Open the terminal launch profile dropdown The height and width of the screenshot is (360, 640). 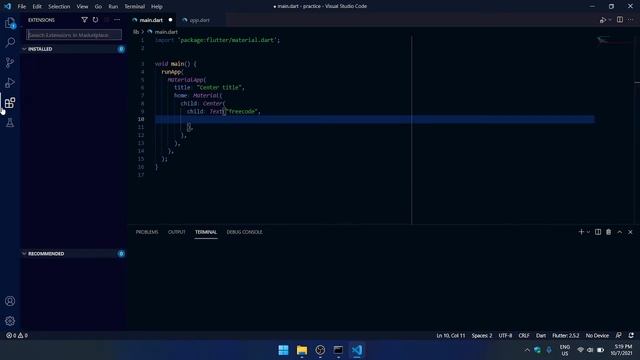588,232
